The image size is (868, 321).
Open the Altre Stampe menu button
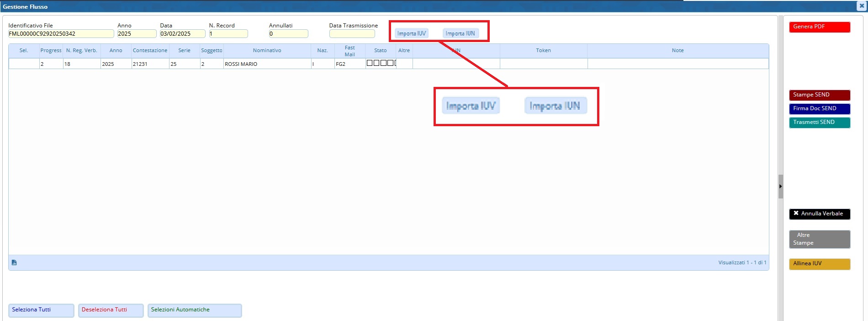pyautogui.click(x=819, y=239)
